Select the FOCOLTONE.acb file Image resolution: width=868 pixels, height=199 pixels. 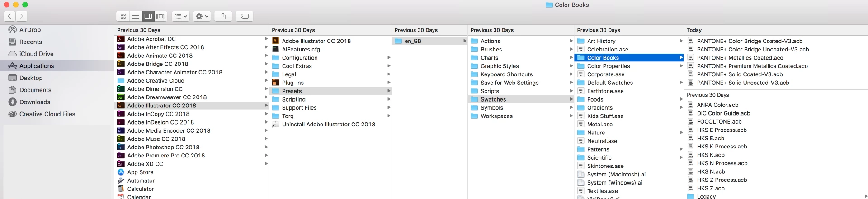point(719,121)
